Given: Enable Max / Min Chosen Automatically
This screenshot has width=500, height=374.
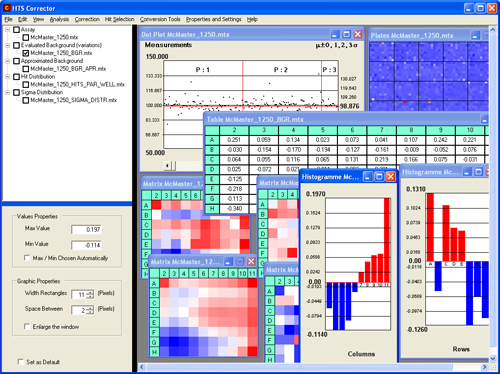Looking at the screenshot, I should 27,258.
